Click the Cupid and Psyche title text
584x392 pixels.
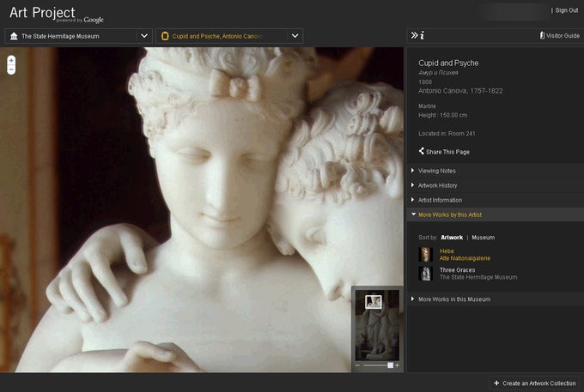point(448,63)
